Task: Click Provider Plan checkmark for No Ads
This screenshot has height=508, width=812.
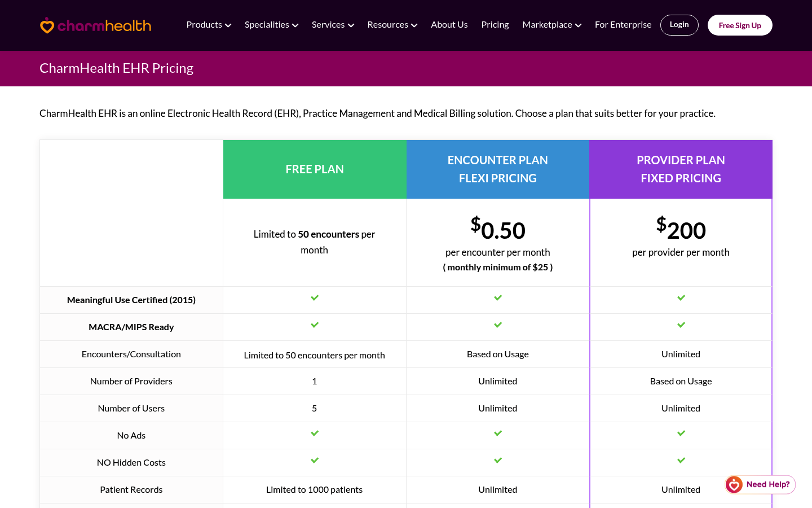Action: pyautogui.click(x=681, y=433)
